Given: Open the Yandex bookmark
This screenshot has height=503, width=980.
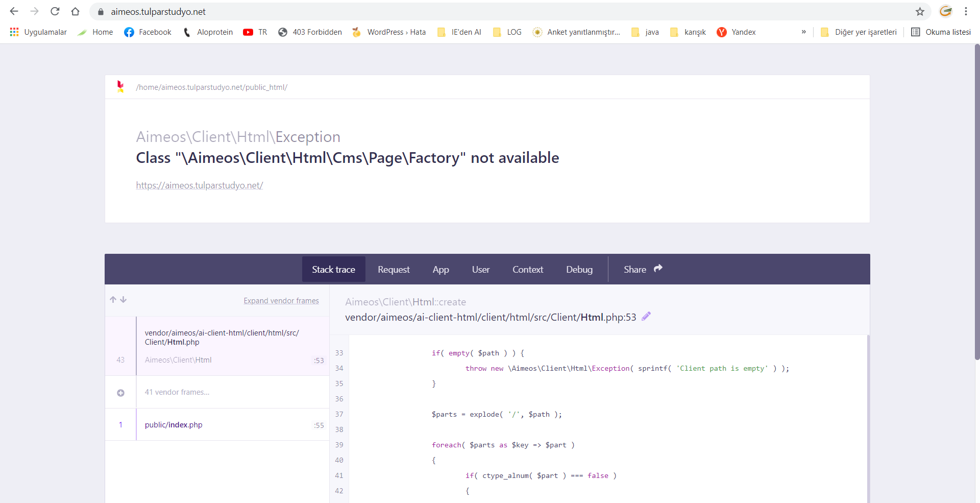Looking at the screenshot, I should [x=736, y=32].
